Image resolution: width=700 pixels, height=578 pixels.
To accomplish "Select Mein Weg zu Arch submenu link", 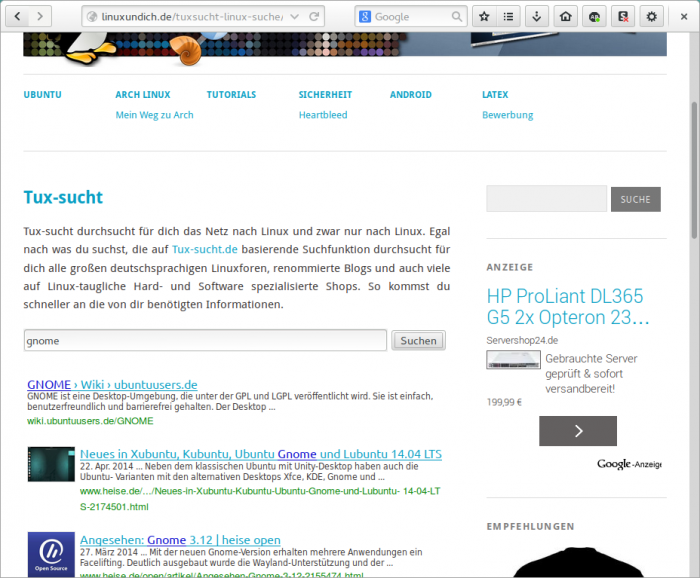I will click(154, 115).
